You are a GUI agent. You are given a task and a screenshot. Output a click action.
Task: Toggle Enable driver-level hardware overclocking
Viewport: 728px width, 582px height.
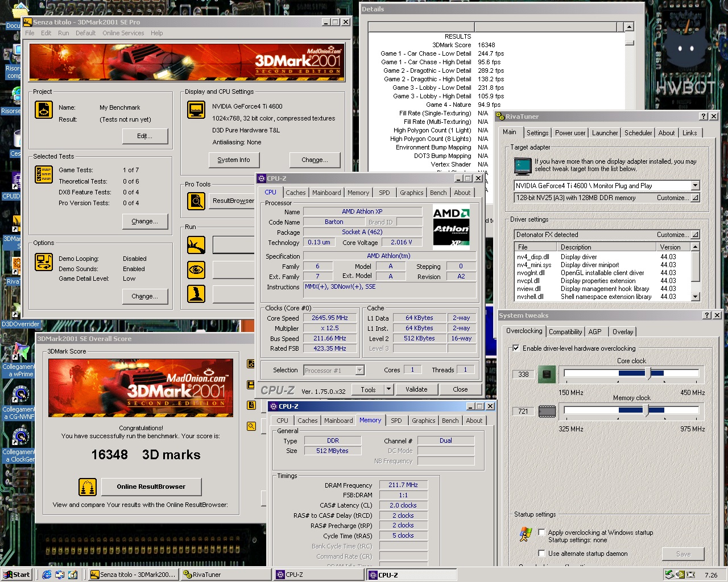[x=516, y=348]
